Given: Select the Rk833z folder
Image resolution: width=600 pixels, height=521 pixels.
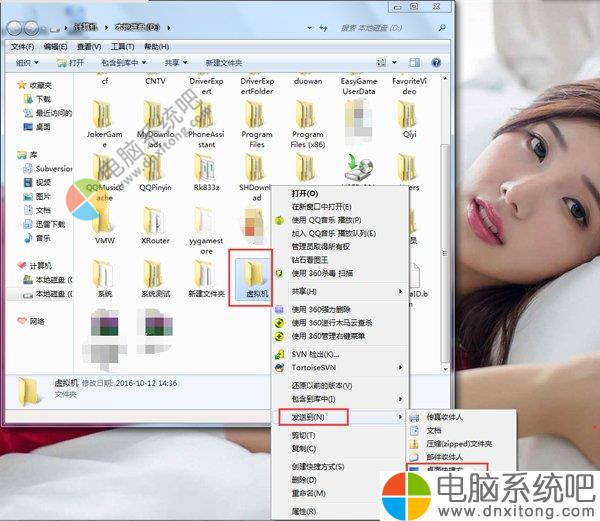Looking at the screenshot, I should [206, 173].
